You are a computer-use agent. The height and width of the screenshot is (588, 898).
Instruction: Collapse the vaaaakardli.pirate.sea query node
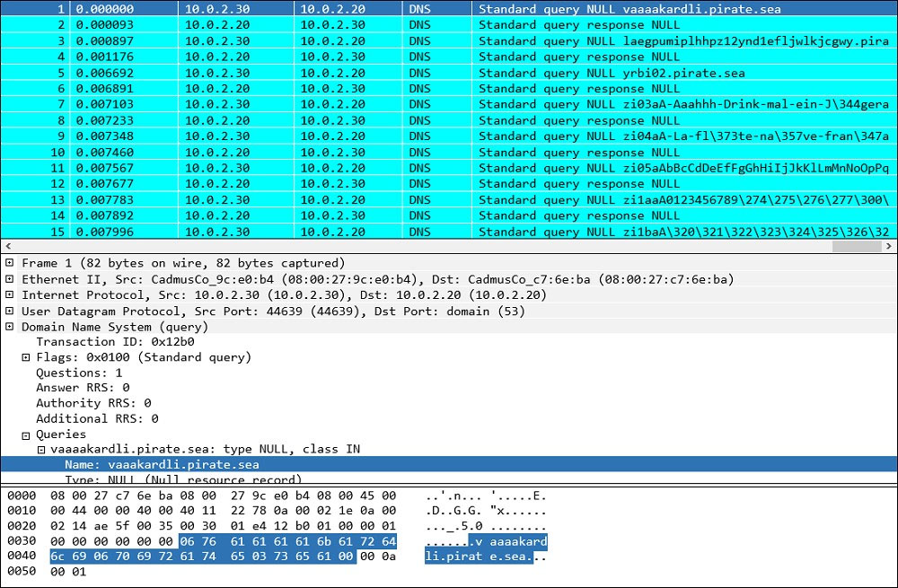click(41, 450)
